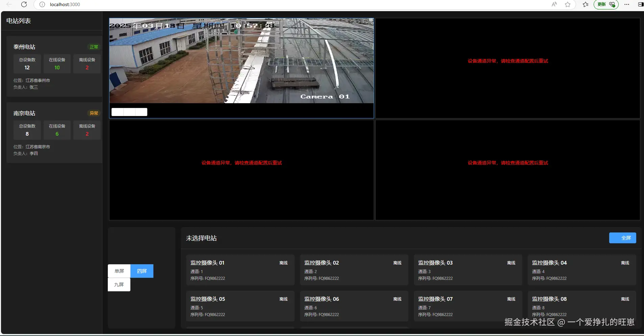The image size is (644, 336).
Task: Select the 监控摄像头 05 title
Action: [208, 299]
